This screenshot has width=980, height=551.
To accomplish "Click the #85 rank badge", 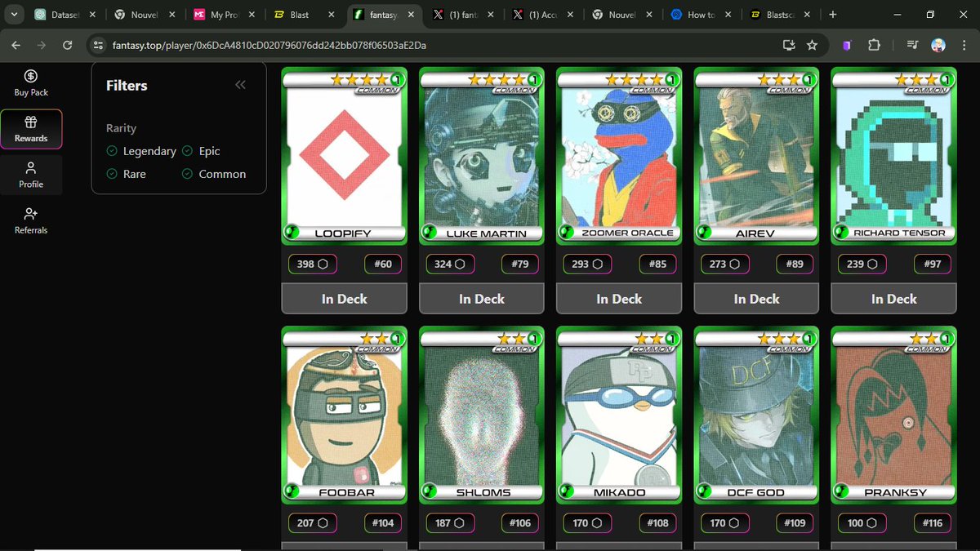I will (x=657, y=264).
